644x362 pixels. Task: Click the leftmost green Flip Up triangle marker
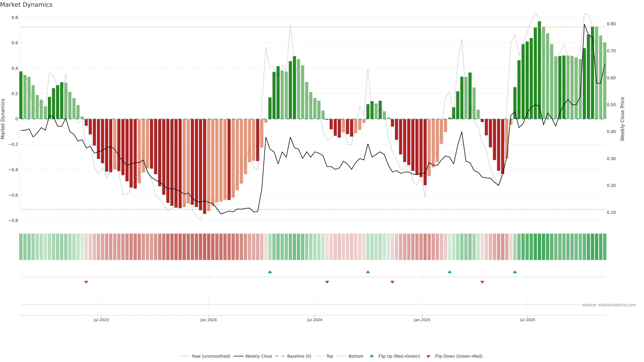pyautogui.click(x=270, y=272)
